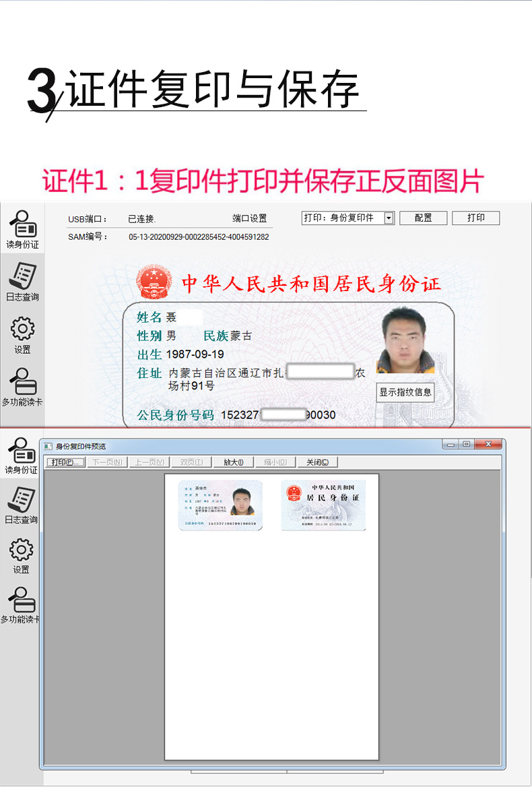The image size is (532, 787).
Task: Click the ID card portrait photo
Action: (405, 340)
